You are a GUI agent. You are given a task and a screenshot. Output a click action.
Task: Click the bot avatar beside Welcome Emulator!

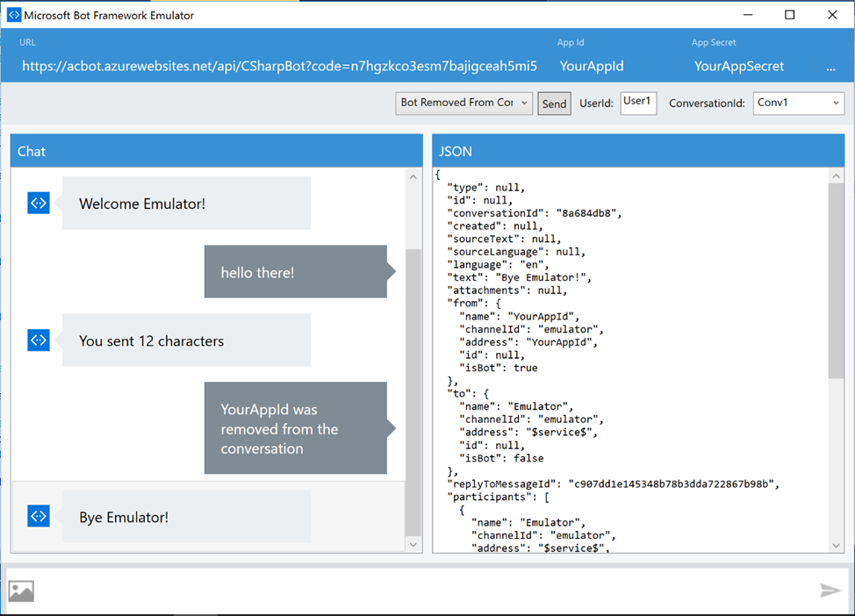click(38, 203)
